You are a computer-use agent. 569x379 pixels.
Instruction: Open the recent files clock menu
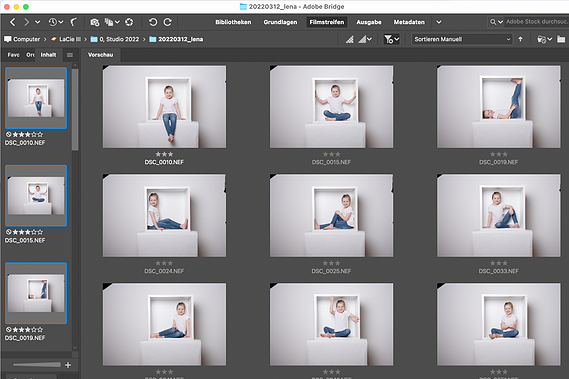click(x=56, y=22)
